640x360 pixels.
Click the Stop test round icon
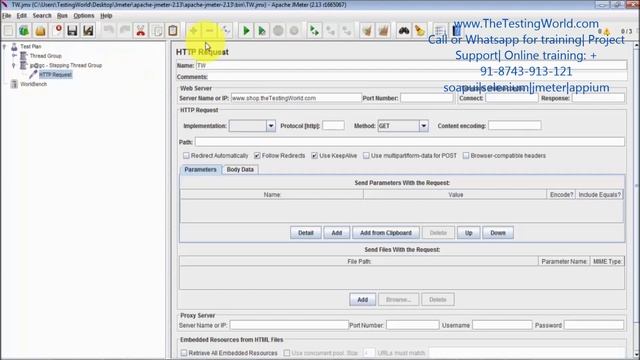(278, 31)
